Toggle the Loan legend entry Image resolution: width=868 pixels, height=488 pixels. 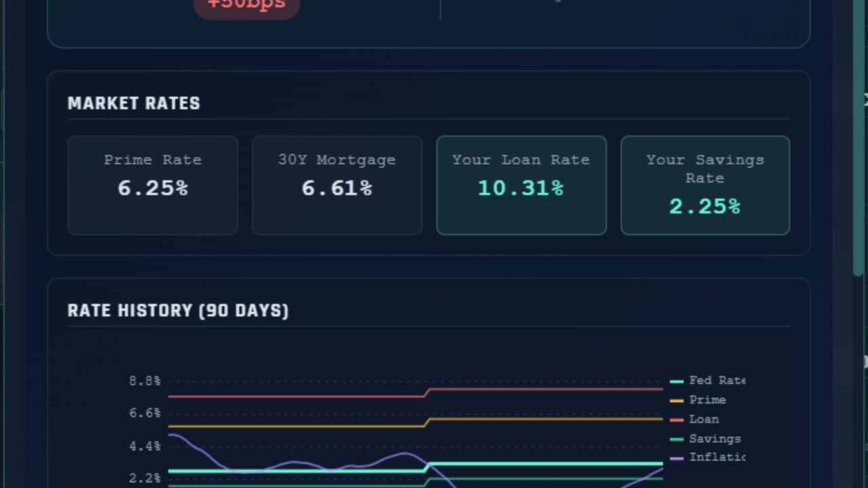(695, 420)
